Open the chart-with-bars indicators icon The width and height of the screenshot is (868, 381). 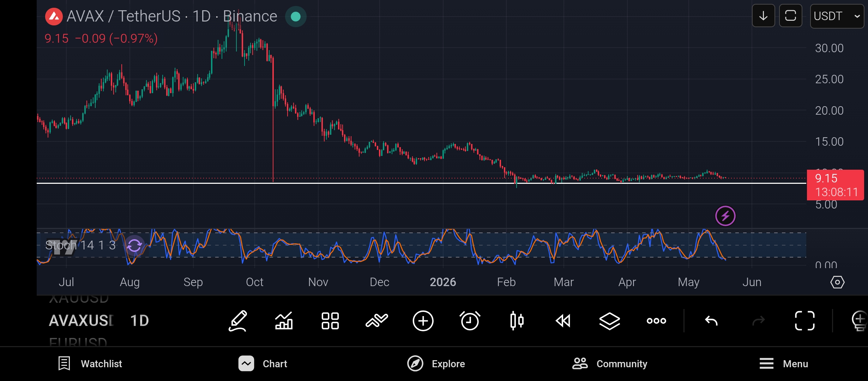pyautogui.click(x=284, y=321)
